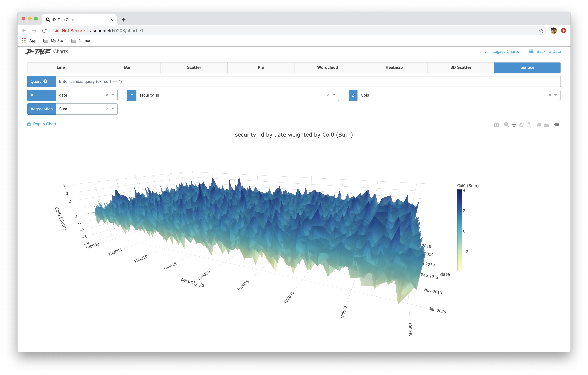This screenshot has height=375, width=588.
Task: Toggle the hover label tag icon
Action: (x=556, y=125)
